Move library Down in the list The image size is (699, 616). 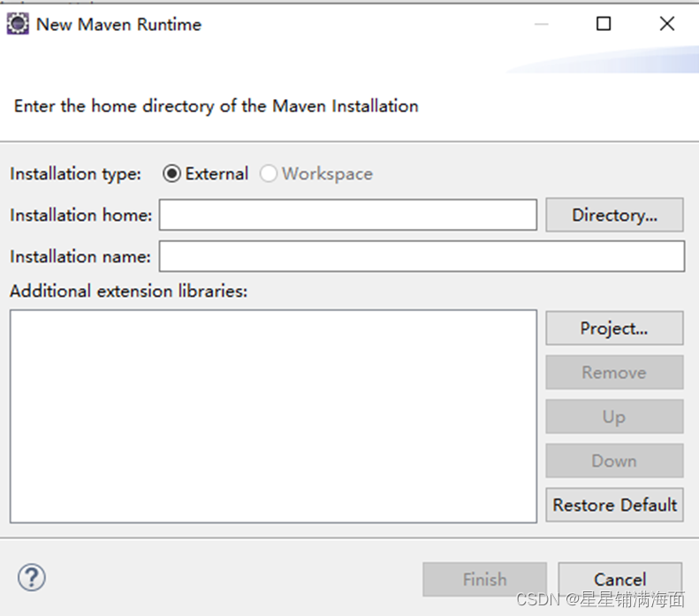(614, 460)
